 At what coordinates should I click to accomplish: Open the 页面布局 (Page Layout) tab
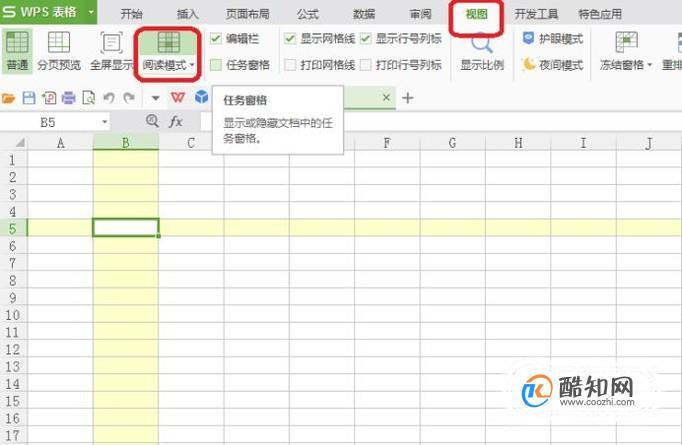(x=247, y=14)
